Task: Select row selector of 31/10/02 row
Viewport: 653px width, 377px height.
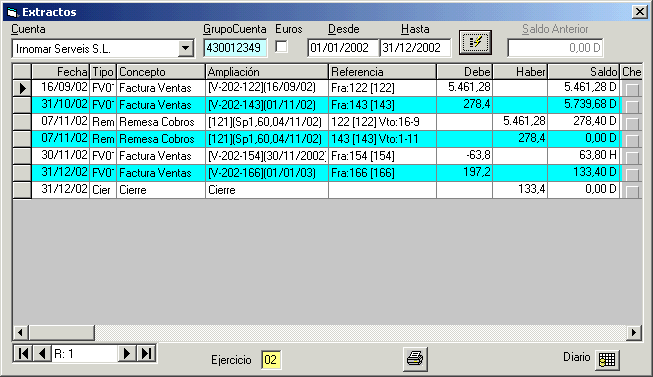Action: tap(22, 105)
